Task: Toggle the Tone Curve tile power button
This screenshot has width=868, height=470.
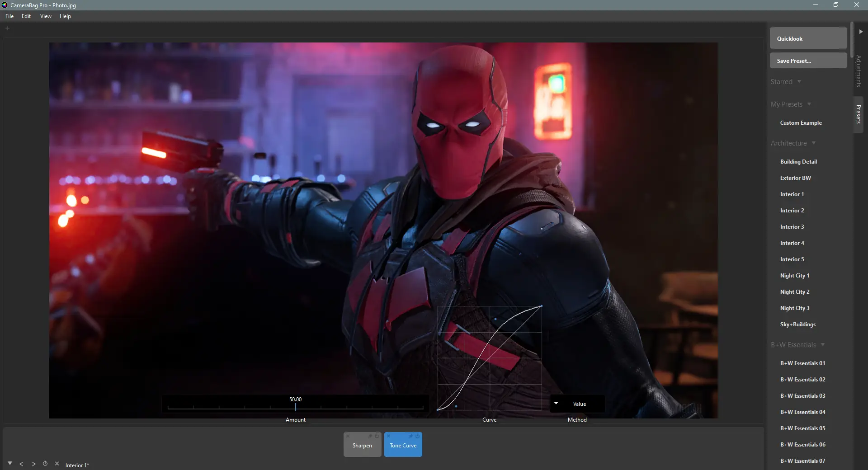Action: (x=418, y=437)
